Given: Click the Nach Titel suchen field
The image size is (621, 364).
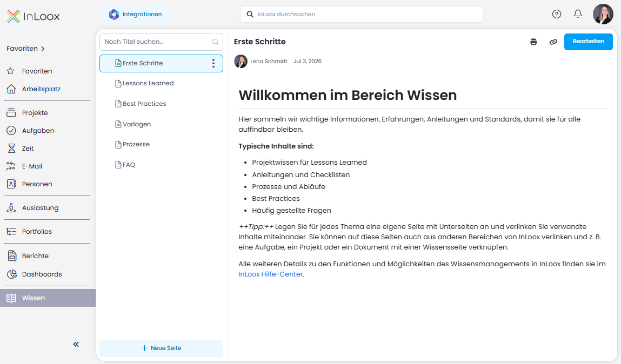Looking at the screenshot, I should (x=161, y=42).
